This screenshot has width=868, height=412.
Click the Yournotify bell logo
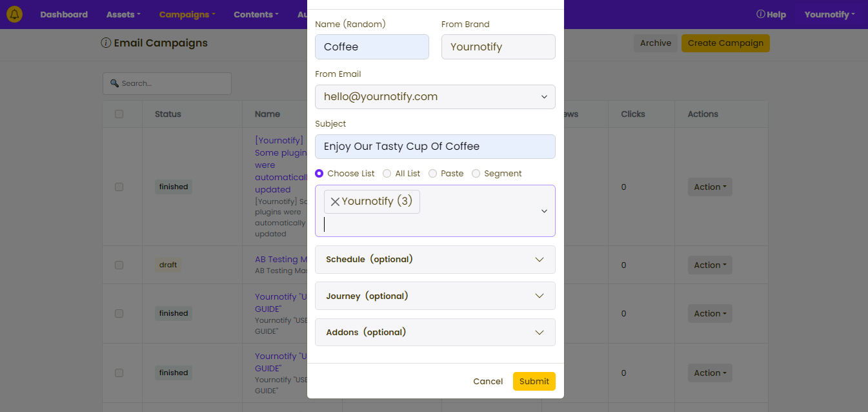click(x=14, y=14)
